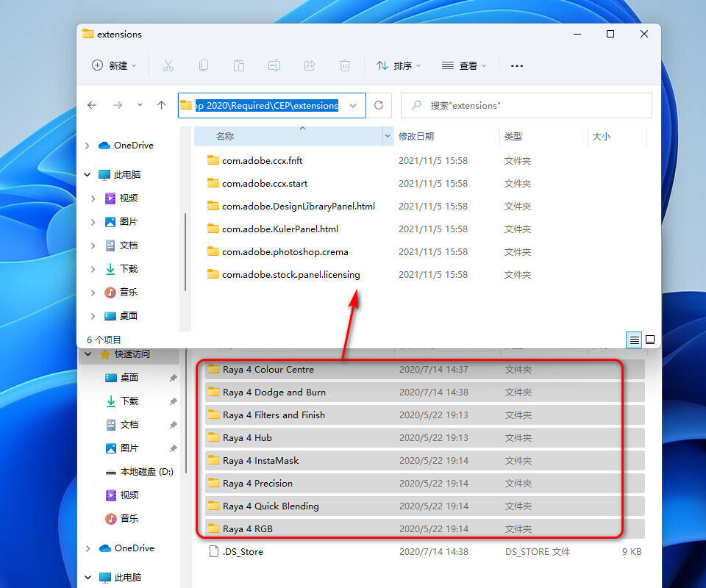This screenshot has width=706, height=588.
Task: Go up one folder level arrow
Action: tap(161, 105)
